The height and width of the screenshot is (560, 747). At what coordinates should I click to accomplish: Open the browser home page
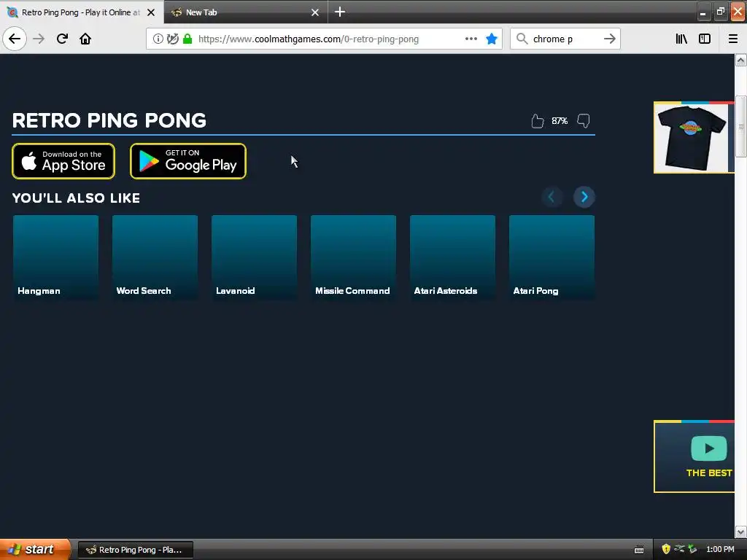(85, 39)
